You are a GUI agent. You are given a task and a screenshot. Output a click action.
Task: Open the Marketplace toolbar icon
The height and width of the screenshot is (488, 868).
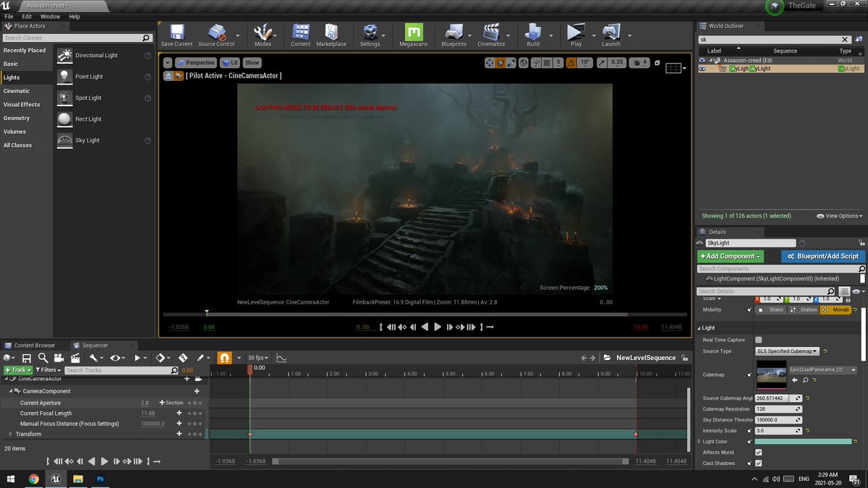pyautogui.click(x=331, y=35)
